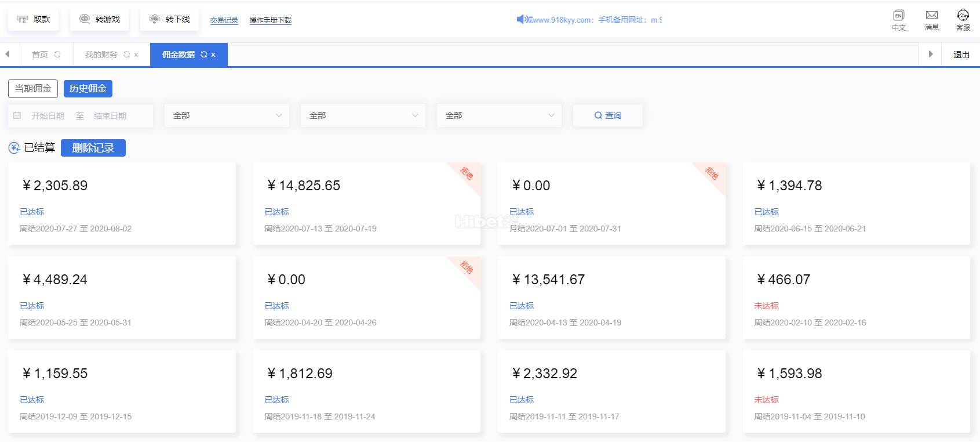Switch to 当期佣金 view
Image resolution: width=980 pixels, height=442 pixels.
33,89
